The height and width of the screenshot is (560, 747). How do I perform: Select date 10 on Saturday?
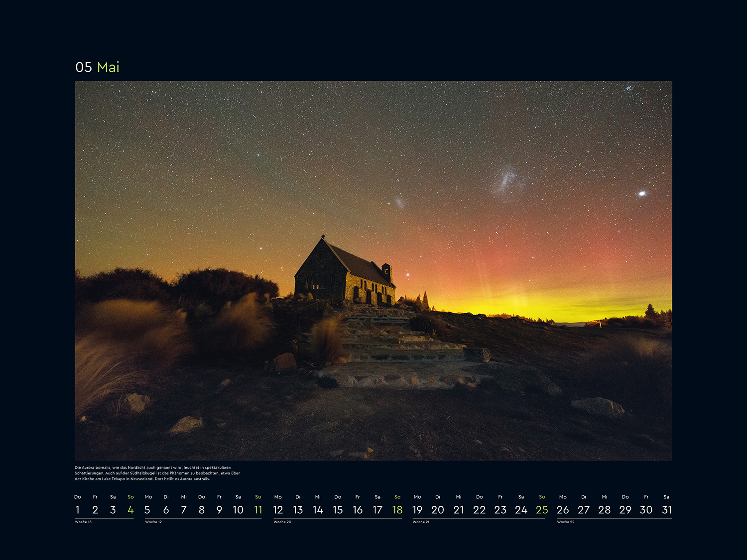pos(238,510)
